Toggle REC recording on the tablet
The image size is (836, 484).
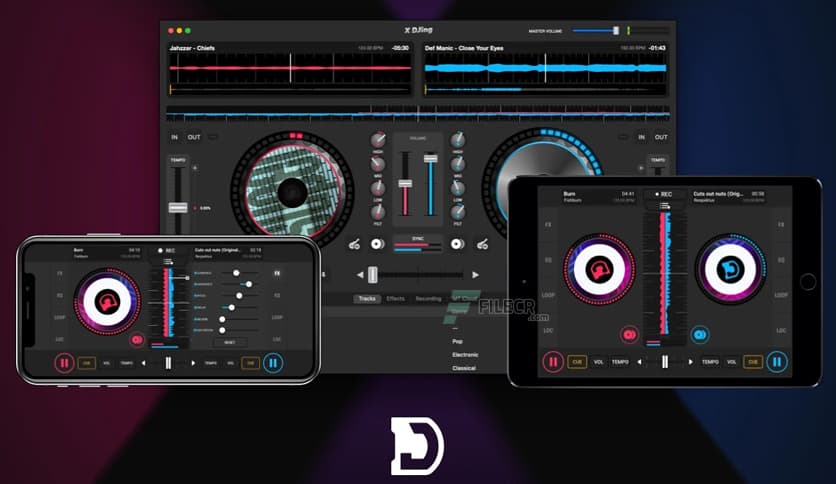pos(664,194)
